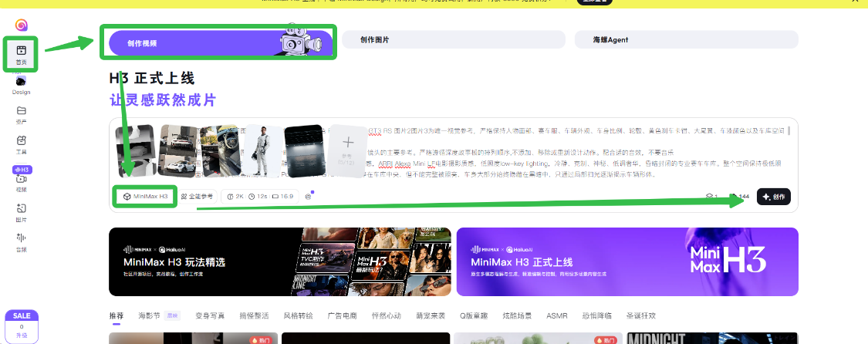Click the 144 credits cost indicator
This screenshot has height=344, width=868.
(740, 197)
